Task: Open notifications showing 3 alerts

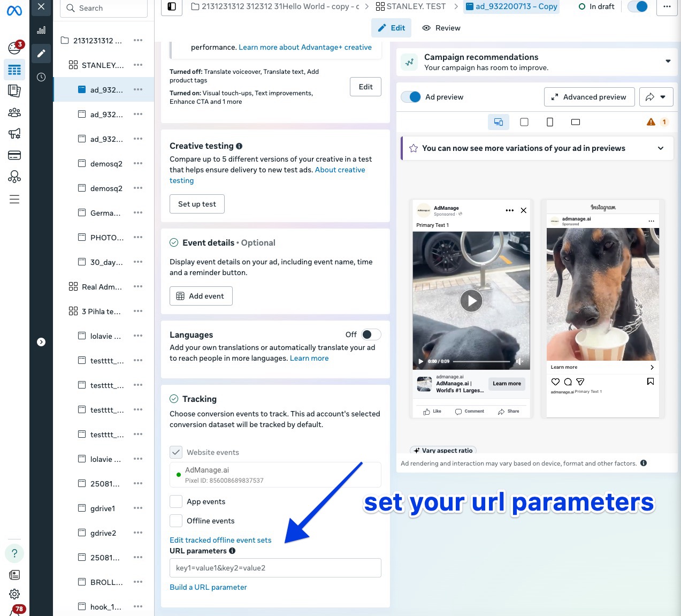Action: pyautogui.click(x=14, y=47)
